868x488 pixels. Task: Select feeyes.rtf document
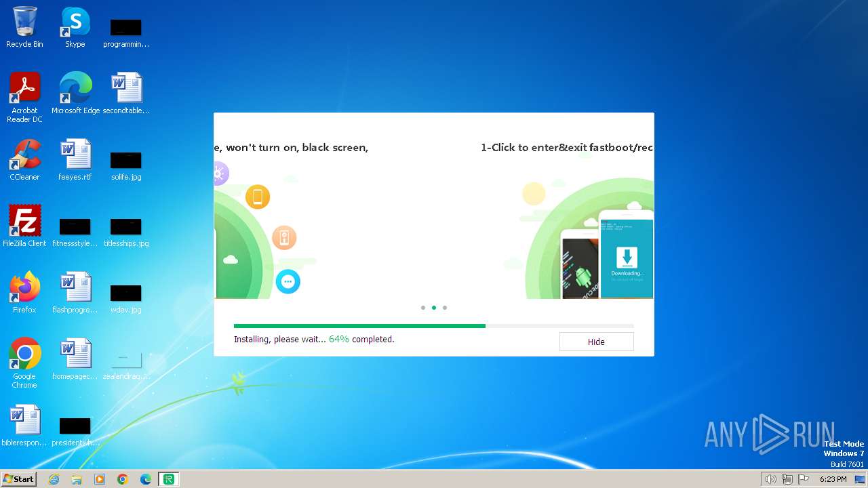(x=75, y=161)
